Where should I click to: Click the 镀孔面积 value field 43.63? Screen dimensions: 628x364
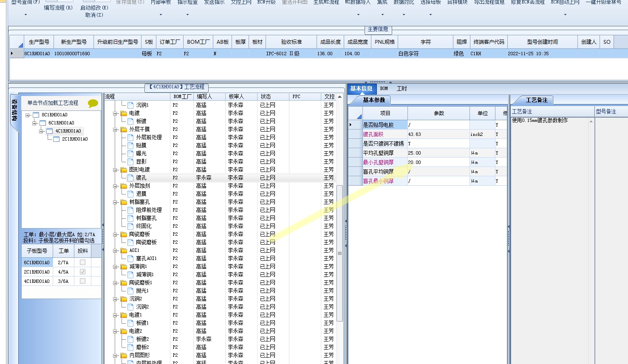(x=438, y=134)
